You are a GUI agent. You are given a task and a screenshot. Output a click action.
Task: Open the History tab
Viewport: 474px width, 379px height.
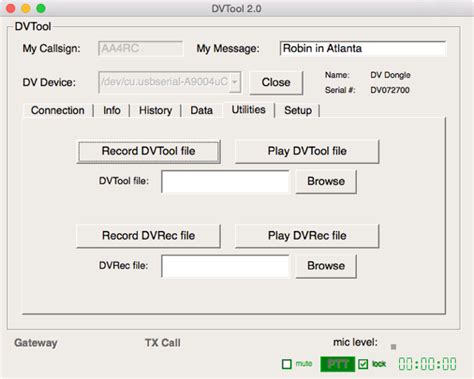[155, 110]
